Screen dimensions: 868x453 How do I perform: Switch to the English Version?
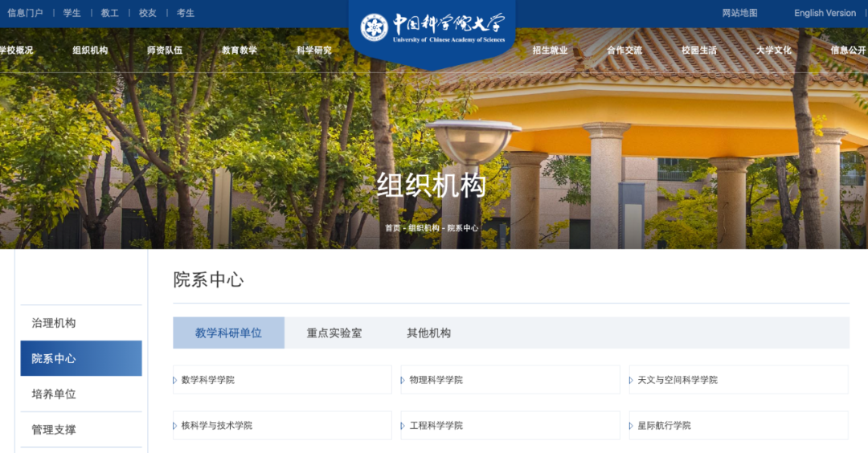pyautogui.click(x=825, y=13)
